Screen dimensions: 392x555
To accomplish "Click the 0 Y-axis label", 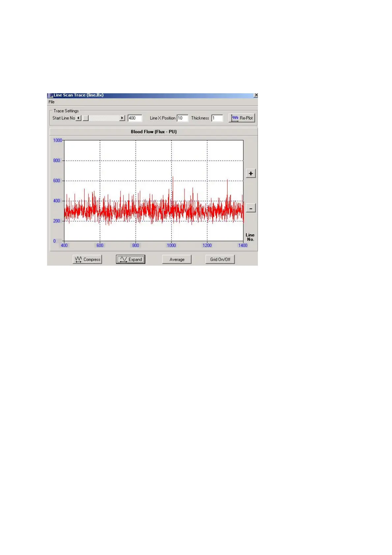I will point(55,241).
